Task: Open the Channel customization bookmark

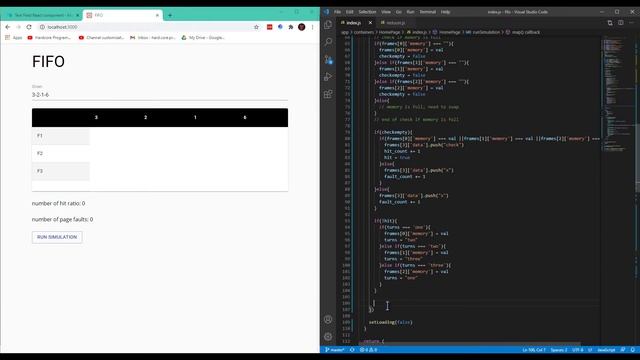Action: coord(101,38)
